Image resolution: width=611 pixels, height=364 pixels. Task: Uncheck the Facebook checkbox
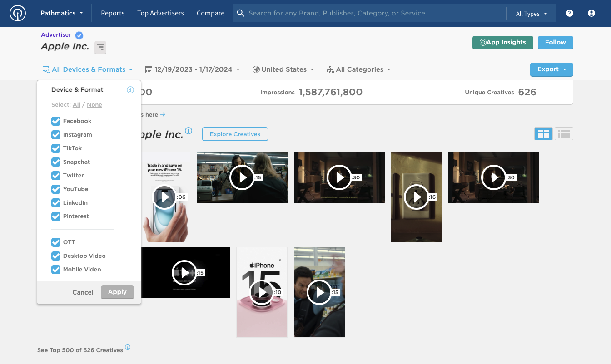56,121
